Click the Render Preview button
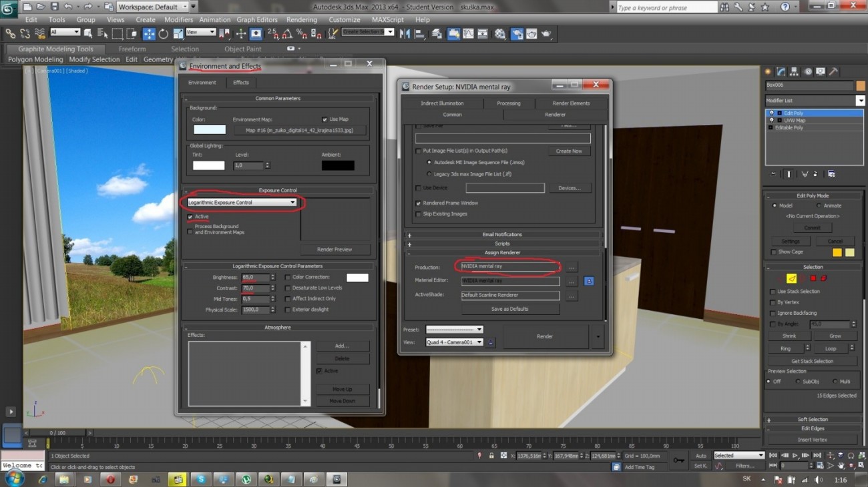The image size is (868, 487). click(335, 250)
